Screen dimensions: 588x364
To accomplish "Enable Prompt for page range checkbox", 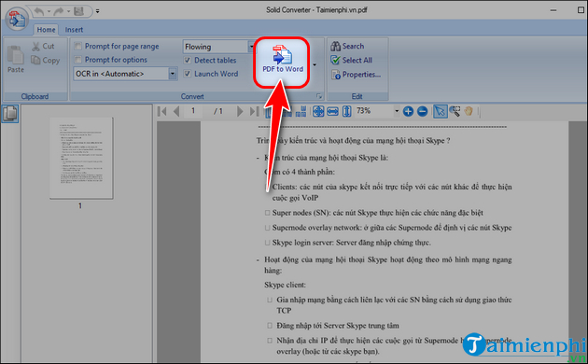I will click(x=78, y=46).
